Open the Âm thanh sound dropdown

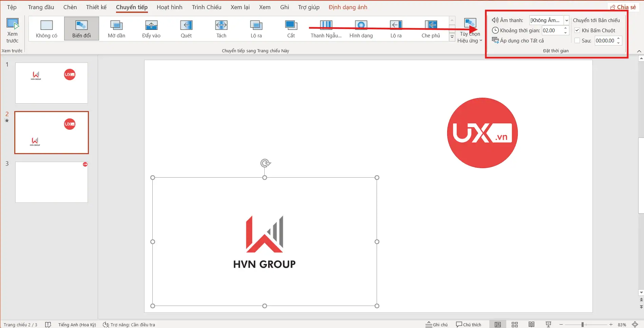(x=566, y=20)
